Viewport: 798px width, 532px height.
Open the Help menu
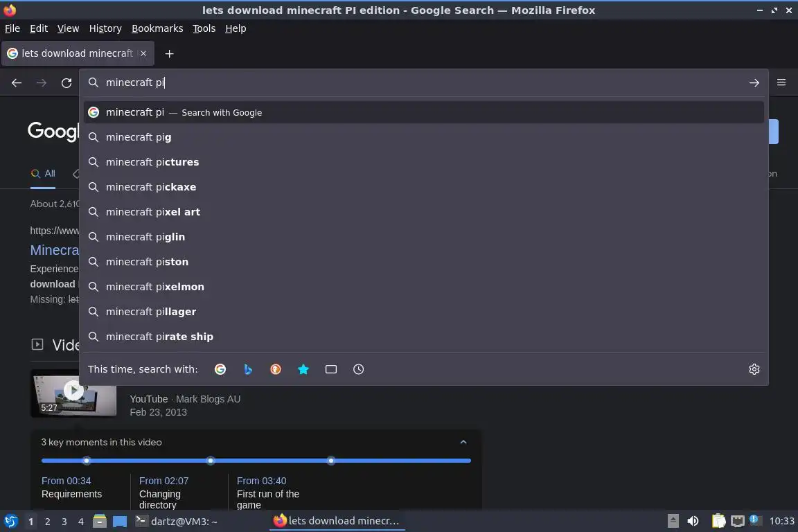tap(236, 28)
